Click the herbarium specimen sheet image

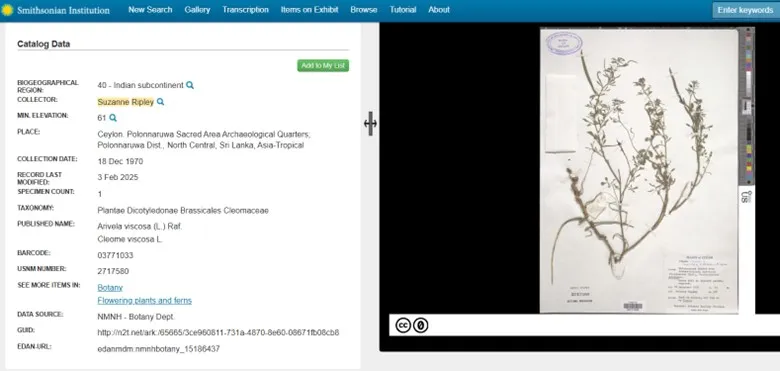(x=639, y=171)
